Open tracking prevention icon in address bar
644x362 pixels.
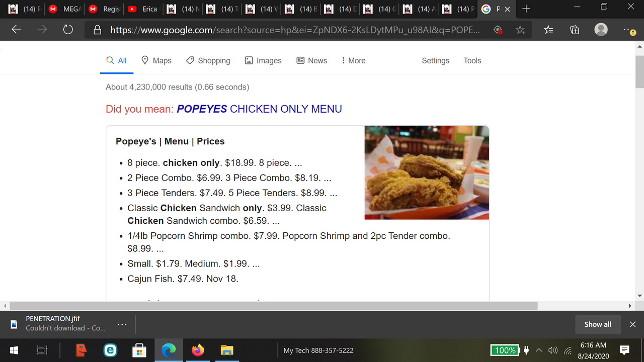pos(498,30)
